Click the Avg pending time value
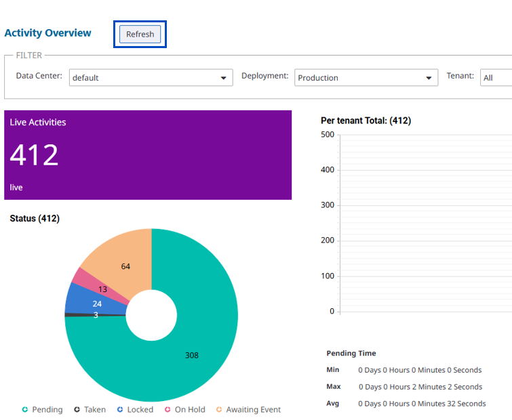This screenshot has height=420, width=512. (x=422, y=403)
